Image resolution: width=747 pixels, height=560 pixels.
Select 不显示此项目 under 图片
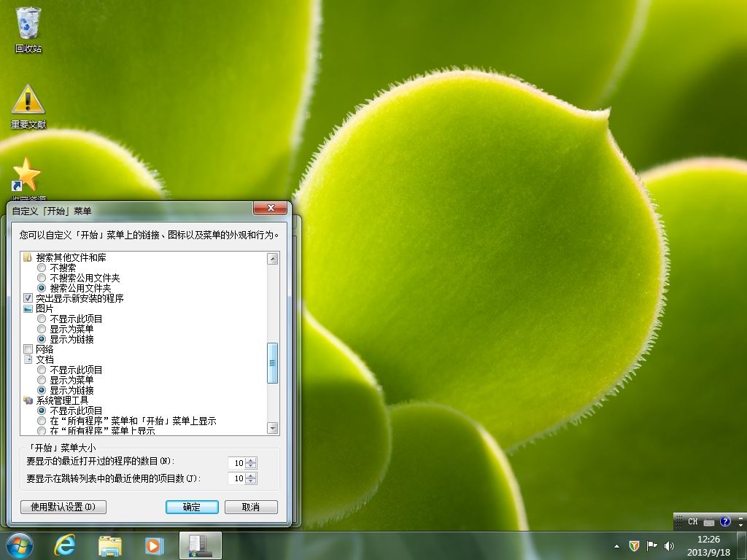[x=42, y=319]
